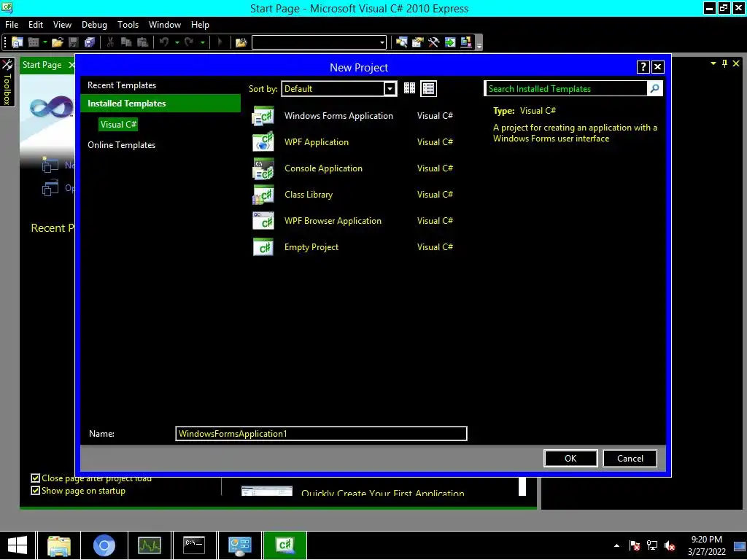Switch template list to small icons view
Screen dimensions: 747x560
[x=409, y=88]
